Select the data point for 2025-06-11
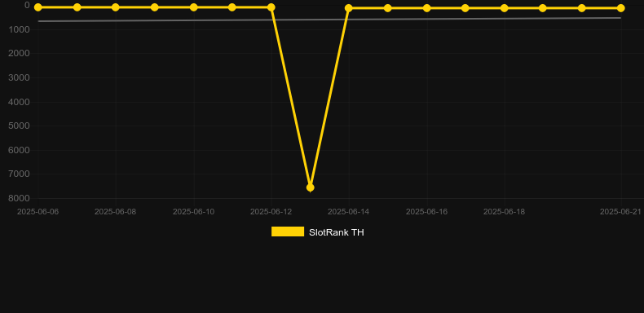Screen dimensions: 644x313 click(x=232, y=7)
